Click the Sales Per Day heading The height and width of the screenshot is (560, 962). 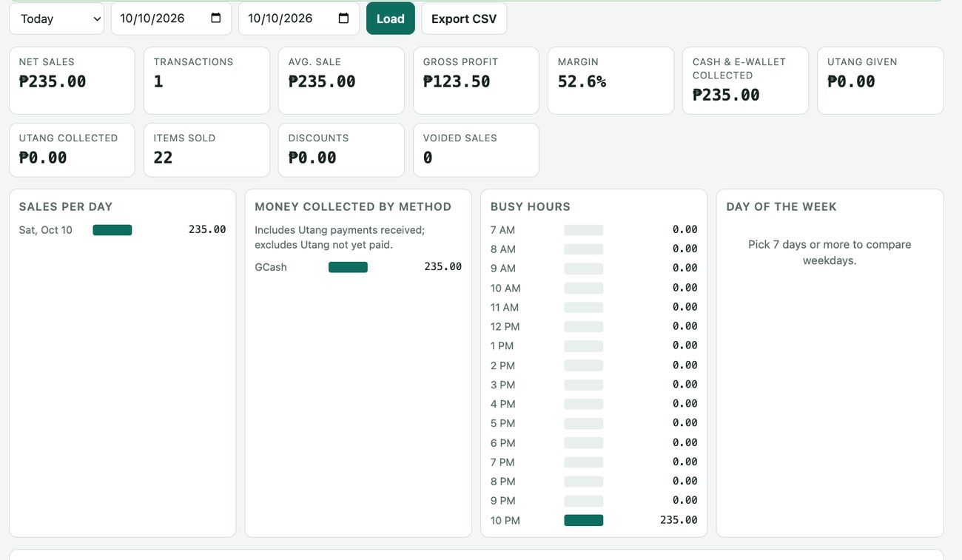[66, 207]
